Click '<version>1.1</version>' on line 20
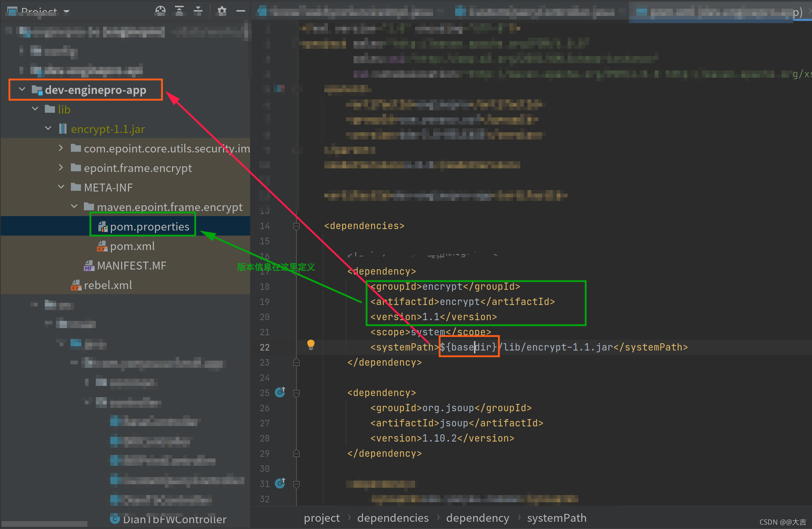This screenshot has width=812, height=529. point(434,317)
